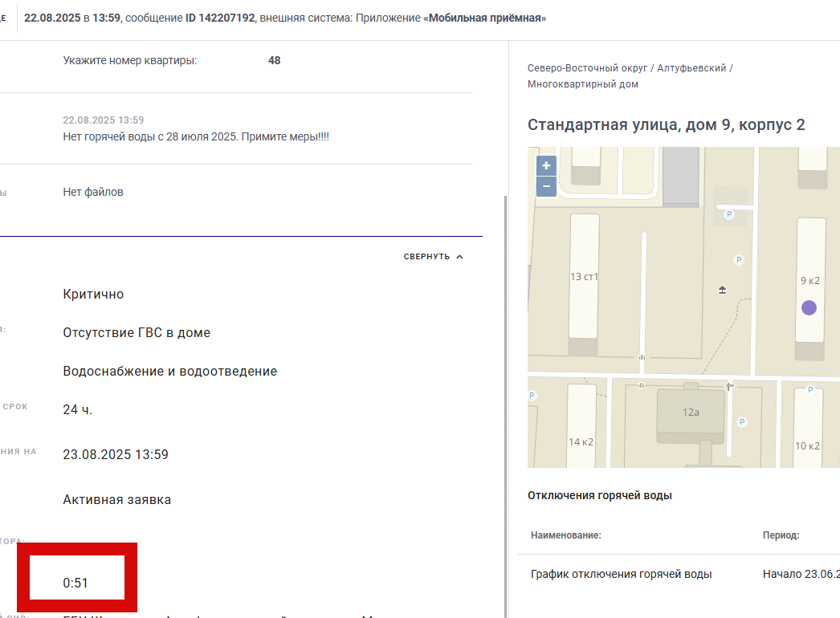Click the Период column header

coord(781,535)
